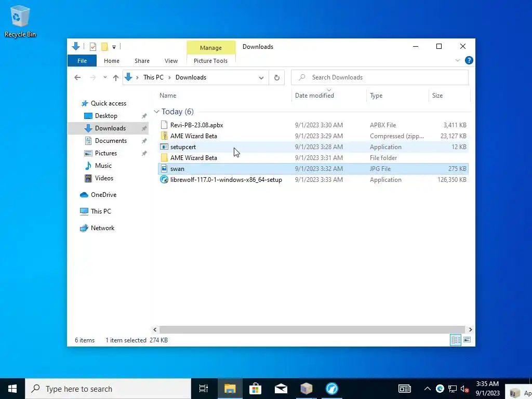Click the taskbar search box
532x399 pixels.
(x=108, y=389)
